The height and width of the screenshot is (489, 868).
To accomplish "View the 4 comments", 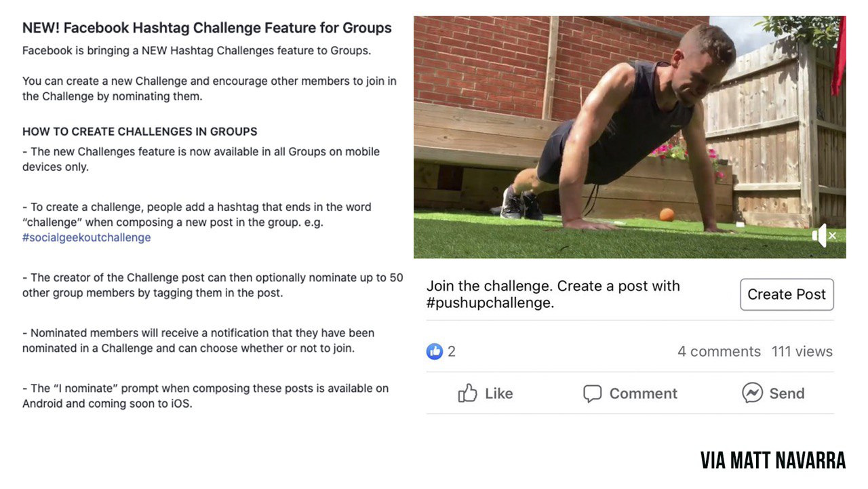I will pos(719,351).
